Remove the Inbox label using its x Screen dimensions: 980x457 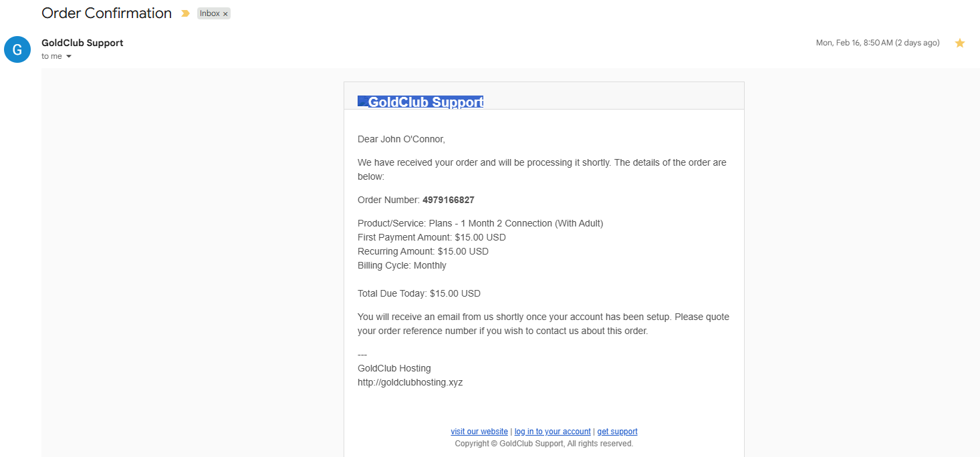pyautogui.click(x=225, y=14)
